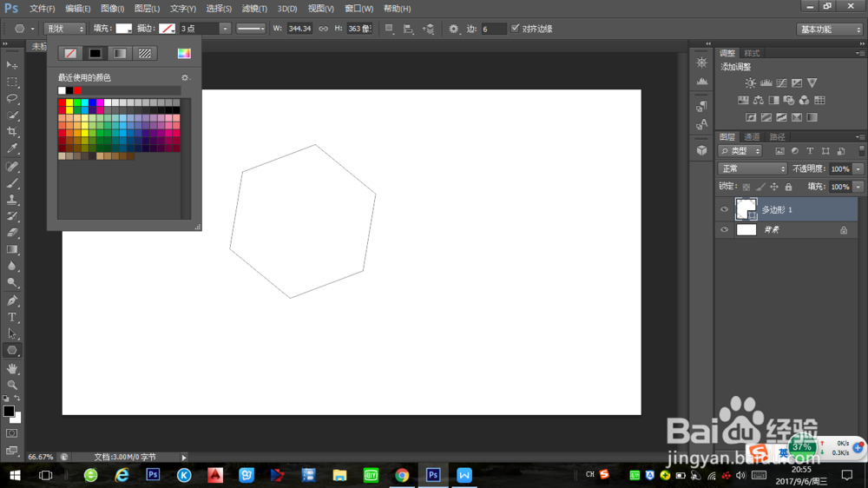Select the Gradient tool

(12, 250)
